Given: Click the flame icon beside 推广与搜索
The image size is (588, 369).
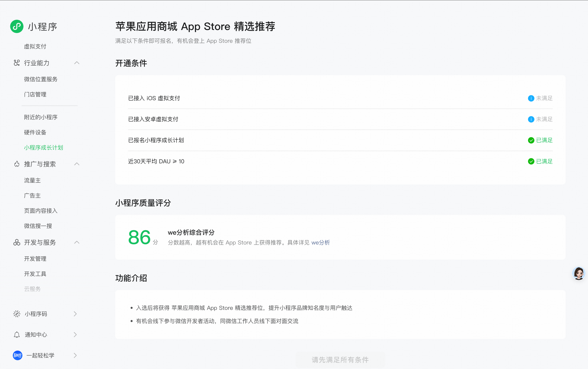Looking at the screenshot, I should 17,164.
